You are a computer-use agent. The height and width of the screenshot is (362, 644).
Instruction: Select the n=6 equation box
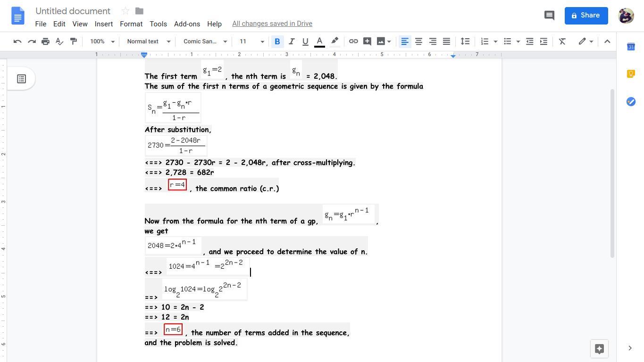(173, 329)
